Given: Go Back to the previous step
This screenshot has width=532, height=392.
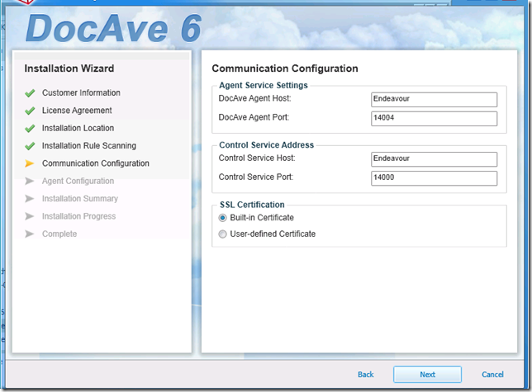Looking at the screenshot, I should [365, 375].
